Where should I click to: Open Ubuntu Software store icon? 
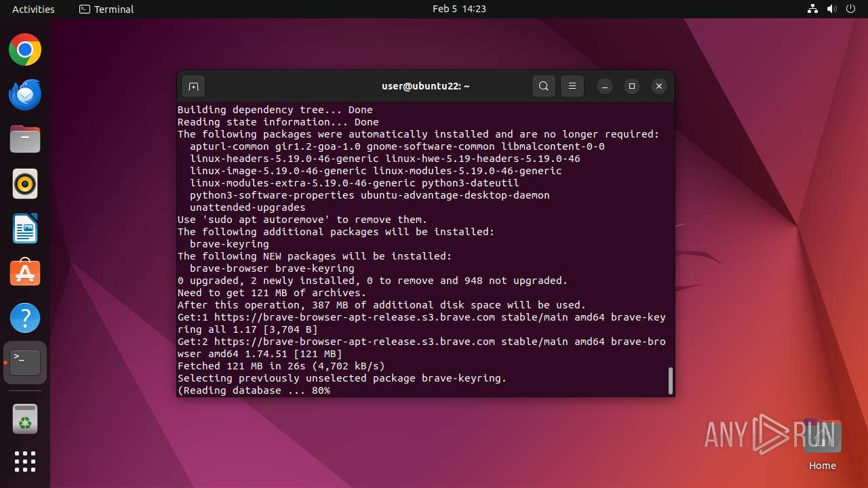[25, 274]
